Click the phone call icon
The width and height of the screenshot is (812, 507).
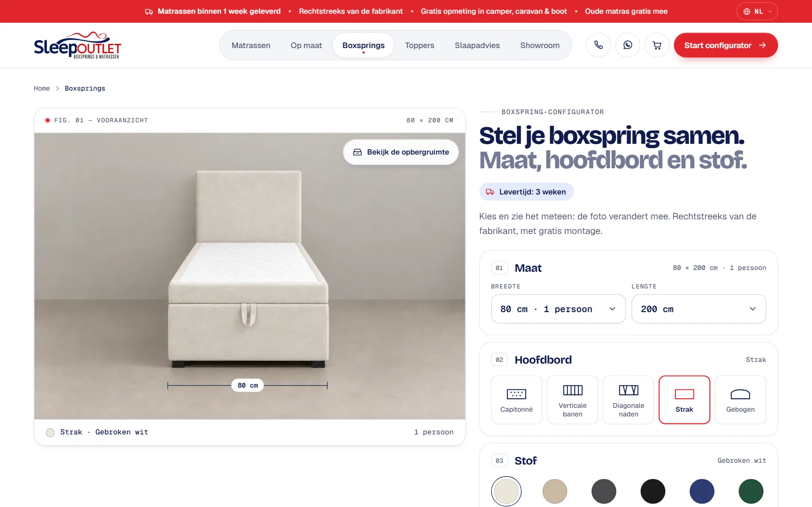click(x=598, y=45)
